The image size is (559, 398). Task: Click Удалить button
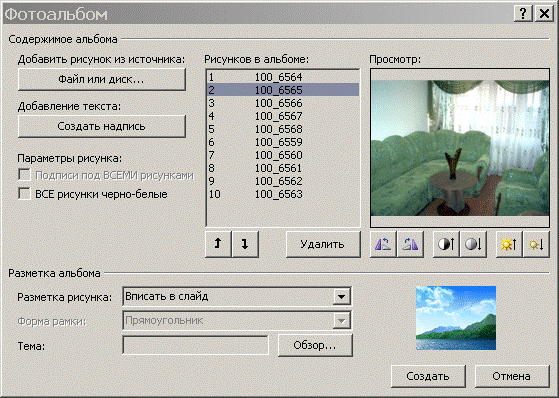tap(323, 244)
